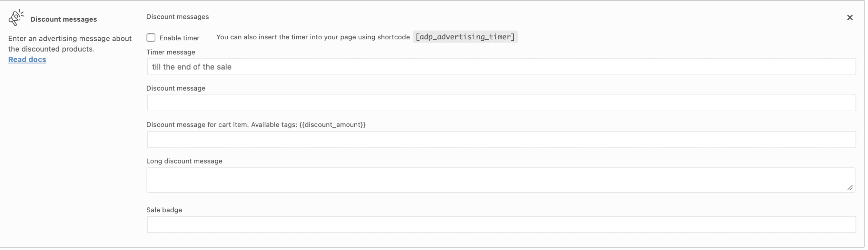Focus the Sale badge input field
868x250 pixels.
[x=501, y=225]
